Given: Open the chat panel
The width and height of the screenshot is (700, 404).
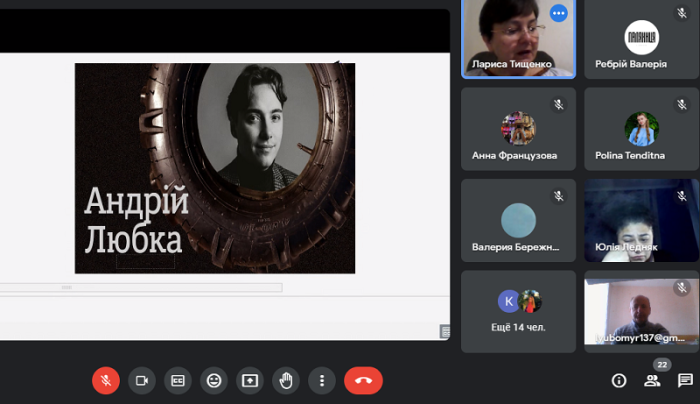Looking at the screenshot, I should coord(685,380).
